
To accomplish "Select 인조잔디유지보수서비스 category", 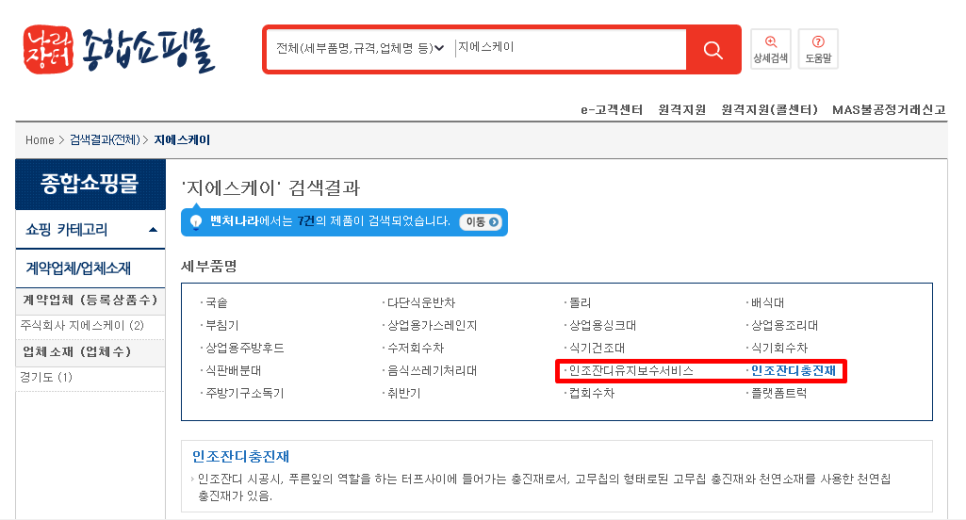I will (x=631, y=371).
